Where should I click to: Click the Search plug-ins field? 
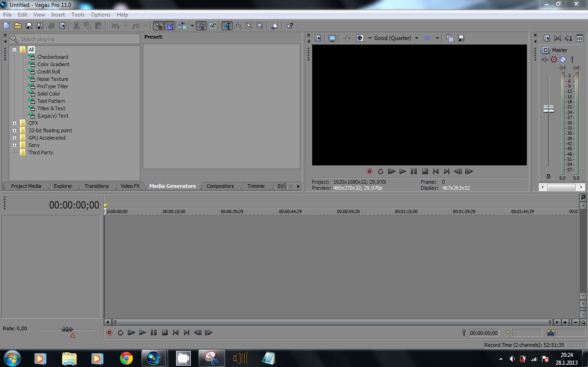(x=74, y=39)
